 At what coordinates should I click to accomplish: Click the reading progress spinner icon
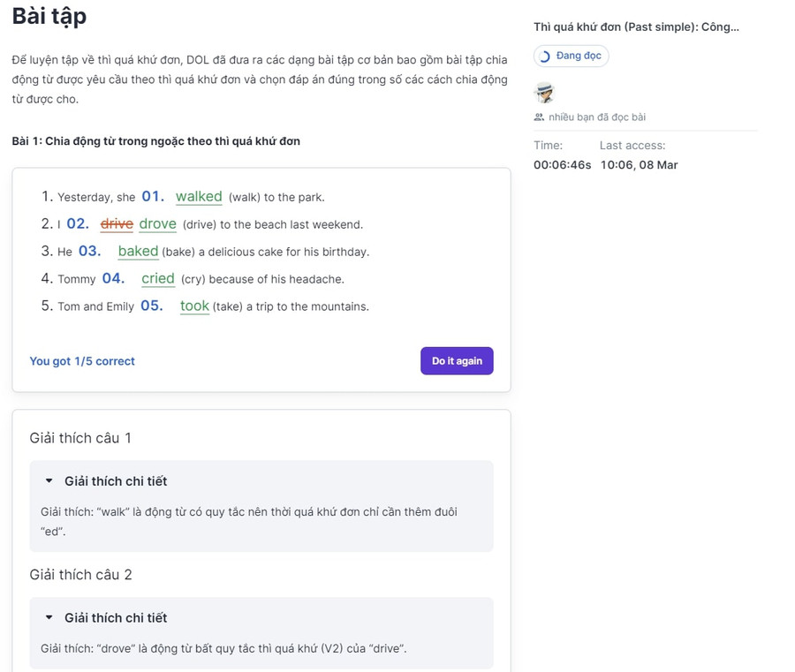tap(545, 57)
